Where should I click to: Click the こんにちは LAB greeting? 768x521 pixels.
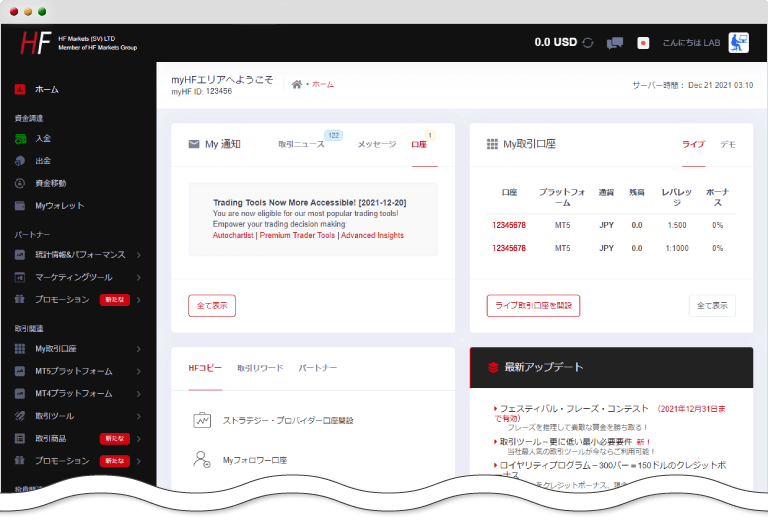coord(691,43)
